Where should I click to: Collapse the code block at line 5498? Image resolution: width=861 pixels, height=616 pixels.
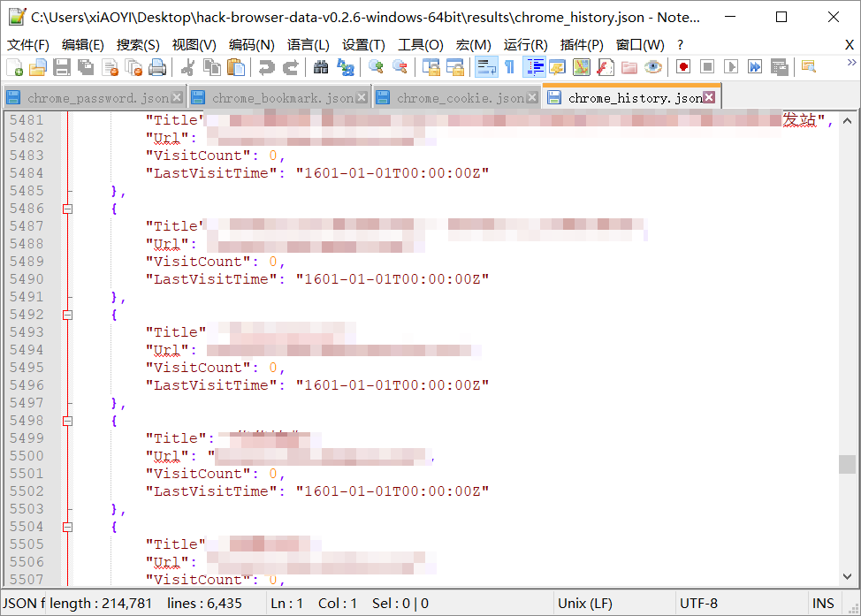point(67,421)
